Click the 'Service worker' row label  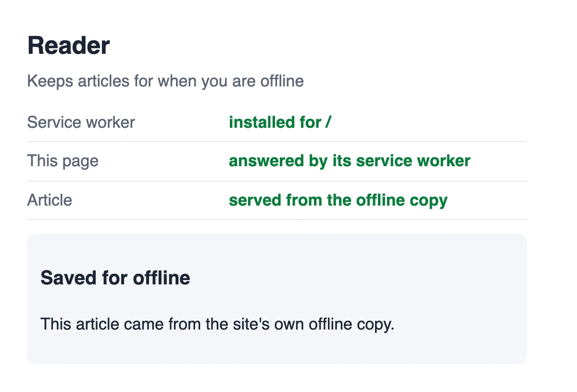(81, 122)
